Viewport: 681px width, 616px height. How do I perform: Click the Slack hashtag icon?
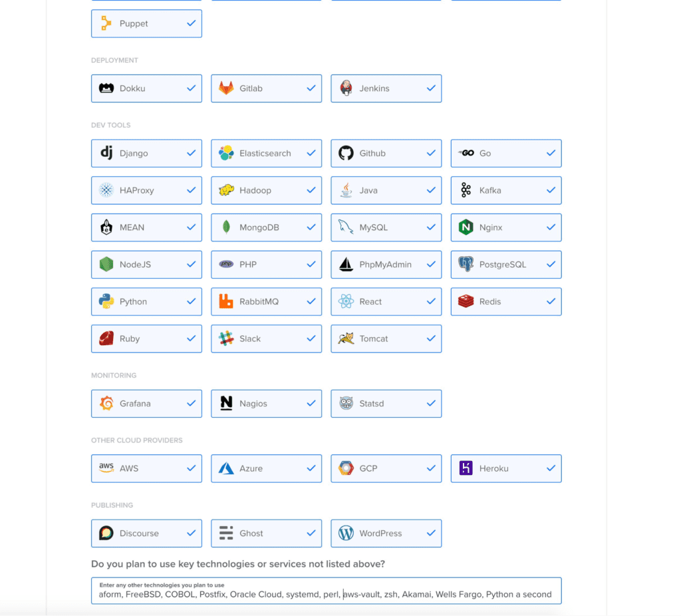click(226, 339)
